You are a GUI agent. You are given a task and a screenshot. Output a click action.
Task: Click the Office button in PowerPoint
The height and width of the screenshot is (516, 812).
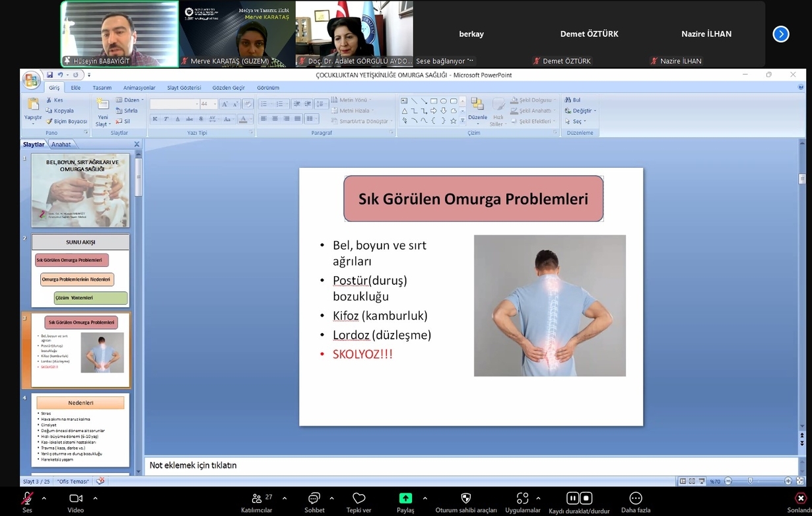tap(31, 80)
